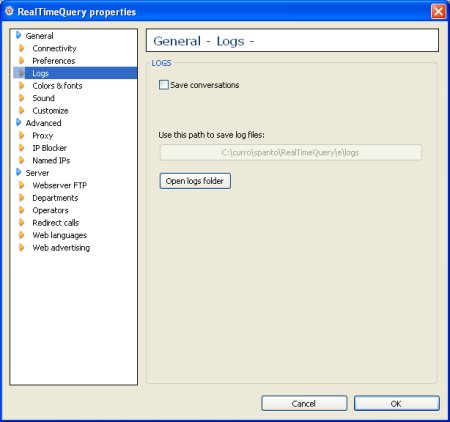Click the log files path field
The image size is (450, 422).
(290, 153)
